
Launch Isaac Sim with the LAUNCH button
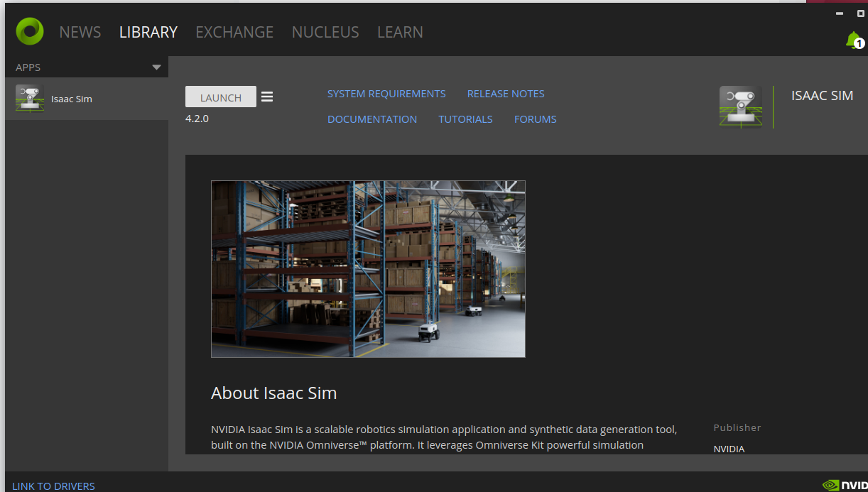[221, 97]
